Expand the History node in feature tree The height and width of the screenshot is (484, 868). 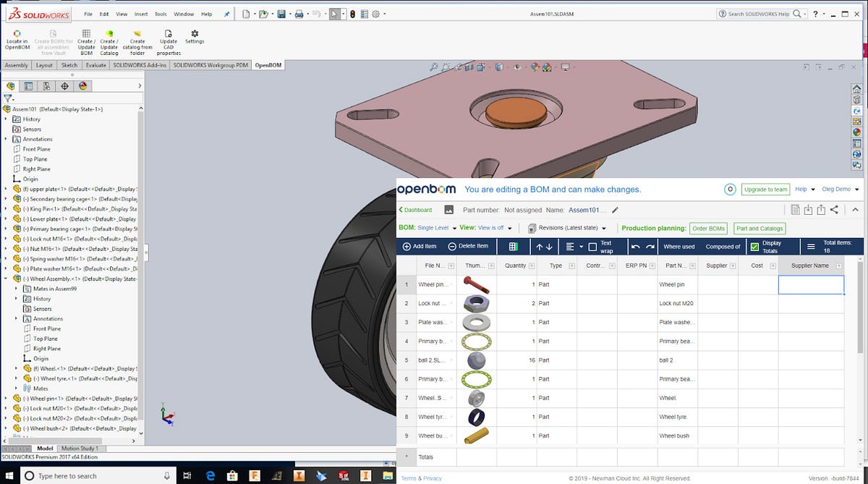click(x=7, y=119)
